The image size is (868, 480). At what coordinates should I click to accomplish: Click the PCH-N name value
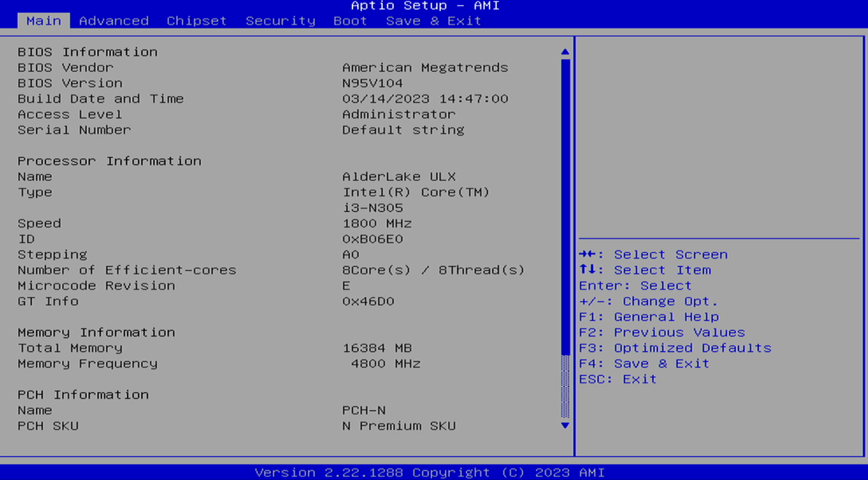coord(364,410)
